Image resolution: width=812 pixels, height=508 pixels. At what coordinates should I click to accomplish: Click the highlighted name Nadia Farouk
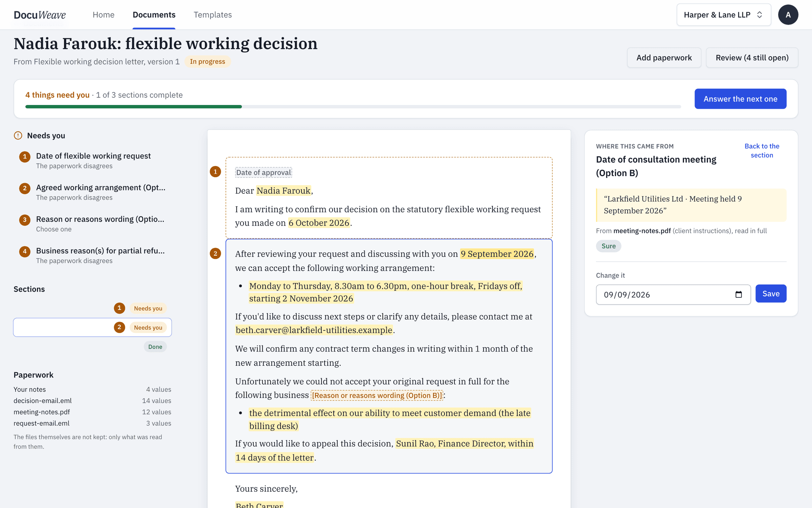(284, 190)
